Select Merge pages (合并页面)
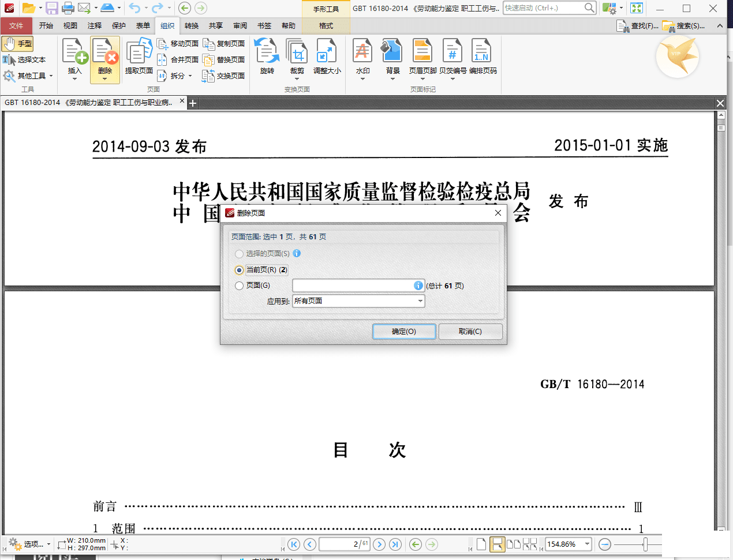The width and height of the screenshot is (733, 560). pyautogui.click(x=178, y=60)
